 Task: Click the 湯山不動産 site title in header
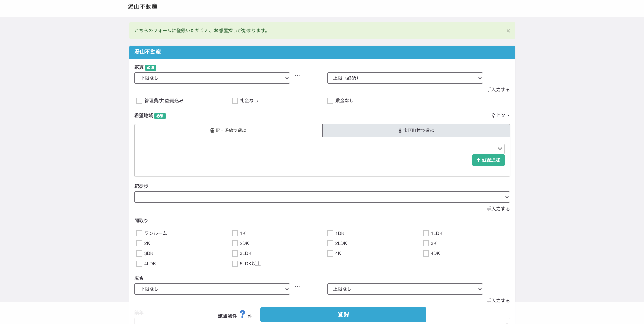coord(143,7)
